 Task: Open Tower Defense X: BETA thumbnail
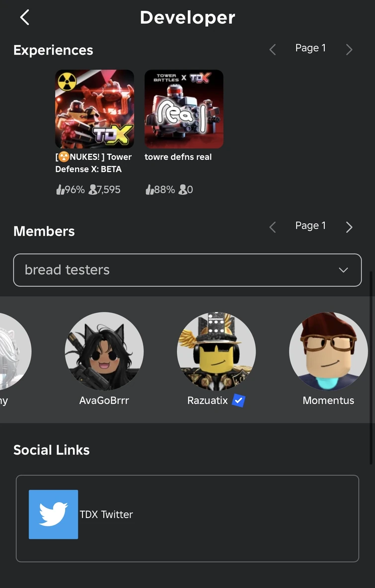pos(94,109)
